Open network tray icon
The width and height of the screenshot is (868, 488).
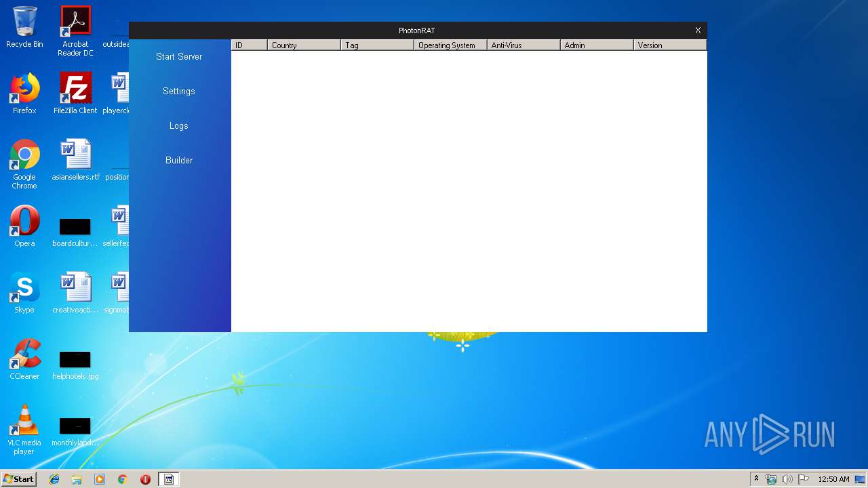771,479
